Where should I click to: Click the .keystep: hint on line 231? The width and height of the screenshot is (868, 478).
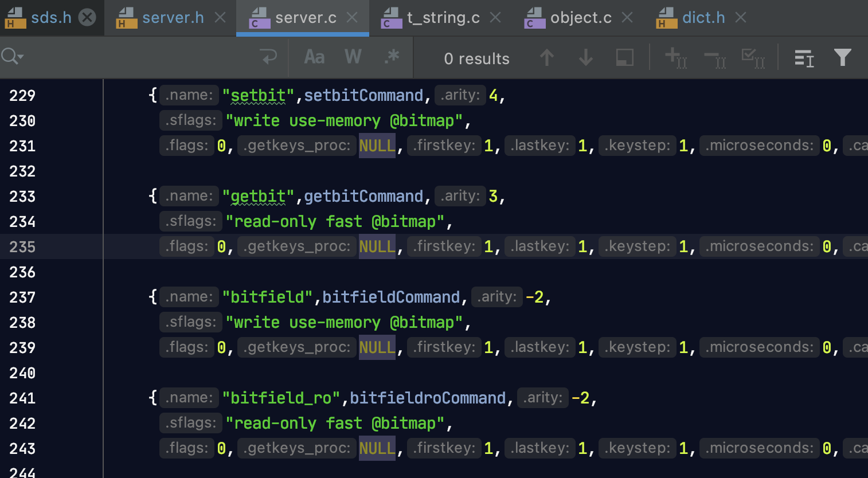click(x=638, y=146)
